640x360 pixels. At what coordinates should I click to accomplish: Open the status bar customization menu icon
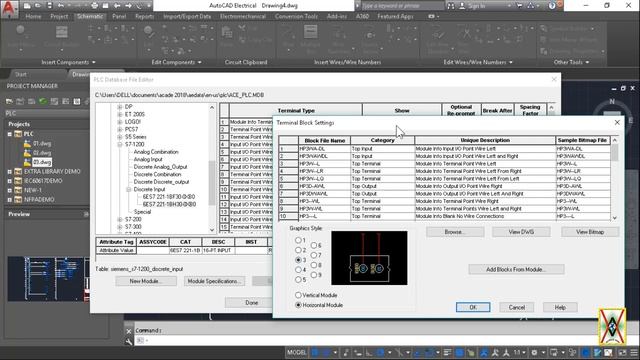click(x=634, y=352)
